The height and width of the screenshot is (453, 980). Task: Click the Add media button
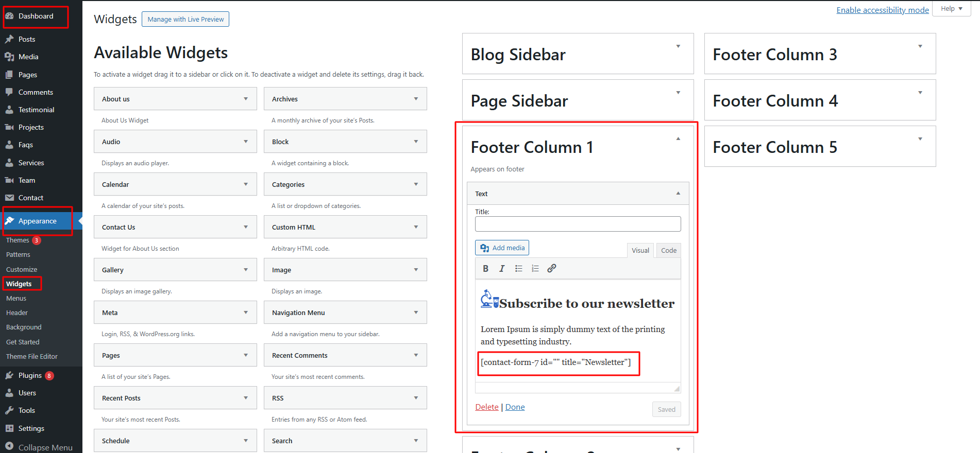coord(502,248)
